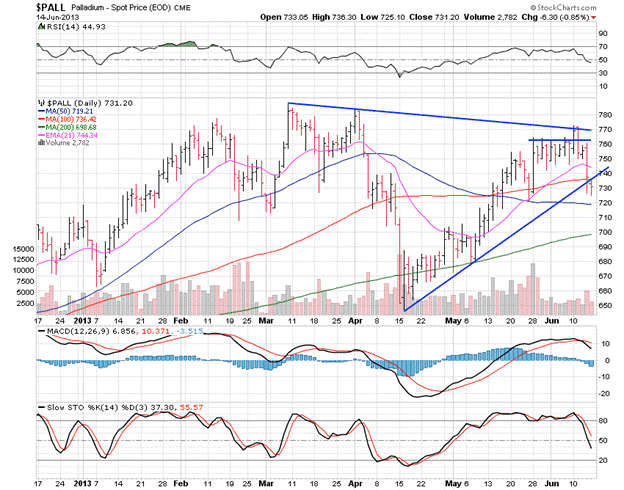The width and height of the screenshot is (624, 490).
Task: Click the Slow STO %K(14) indicator label
Action: coord(78,408)
